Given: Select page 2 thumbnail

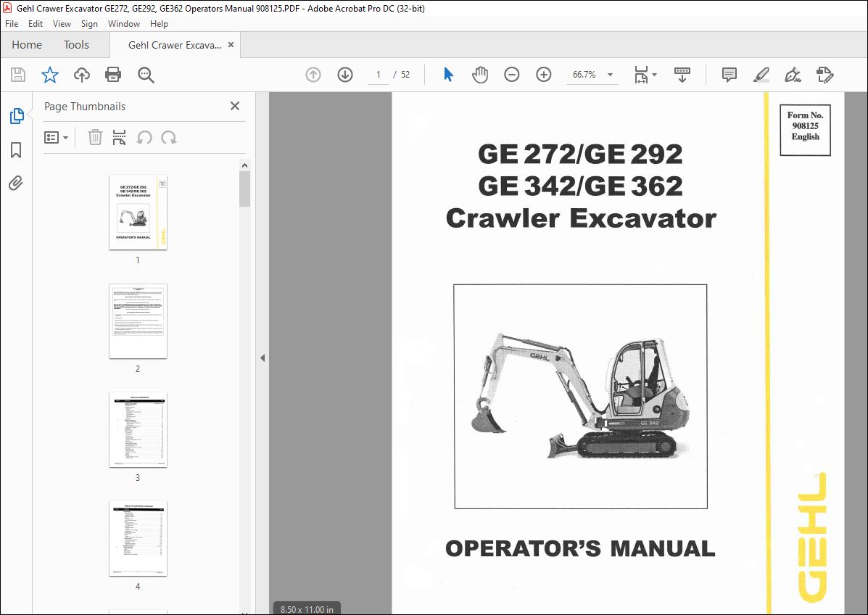Looking at the screenshot, I should (138, 321).
